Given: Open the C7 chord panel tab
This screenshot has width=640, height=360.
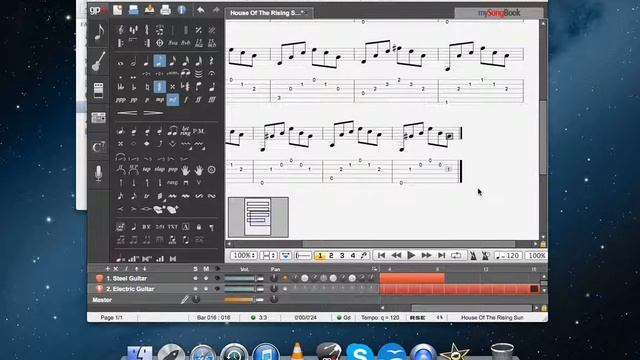Looking at the screenshot, I should [98, 147].
